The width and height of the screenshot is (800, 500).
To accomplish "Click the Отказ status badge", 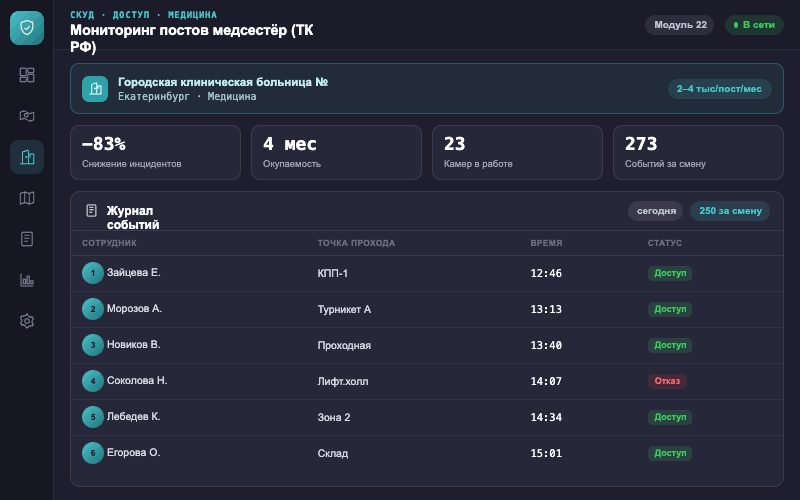I will pos(667,381).
